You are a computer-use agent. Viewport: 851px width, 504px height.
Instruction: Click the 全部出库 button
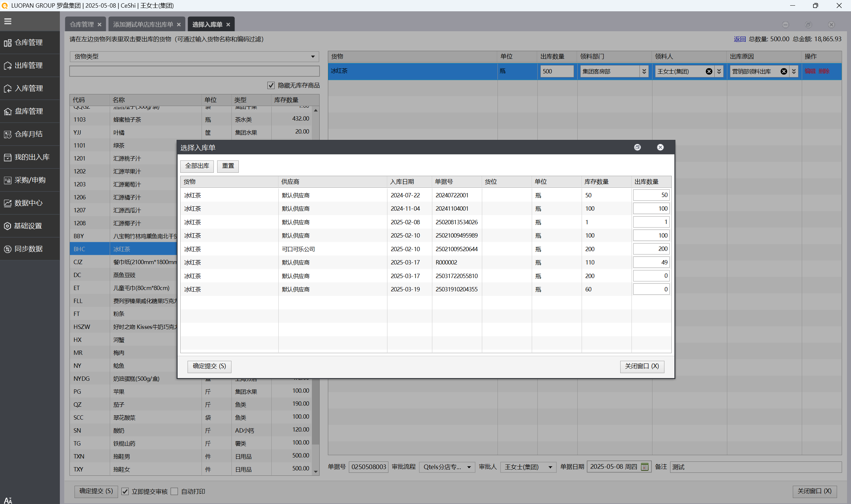(197, 166)
